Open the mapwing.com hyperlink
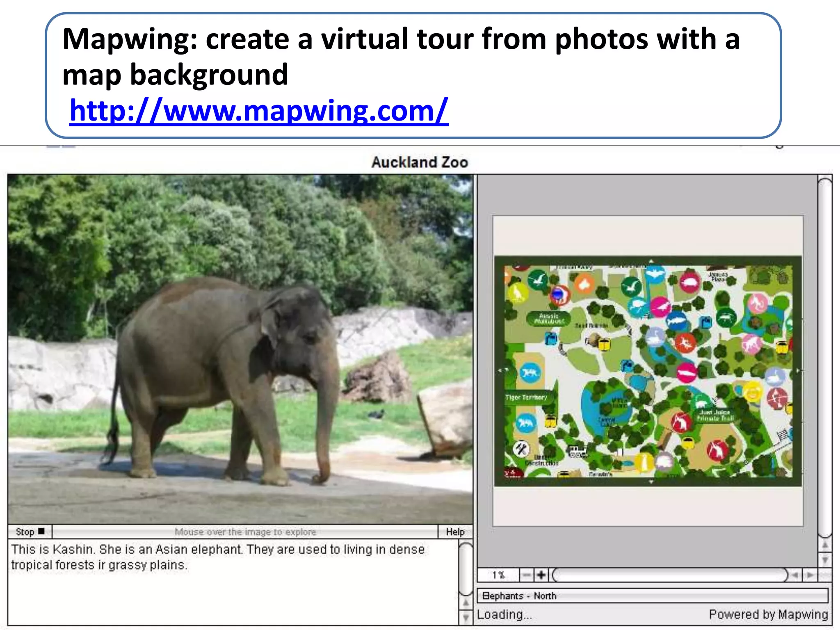Screen dimensions: 840x630 (x=259, y=110)
